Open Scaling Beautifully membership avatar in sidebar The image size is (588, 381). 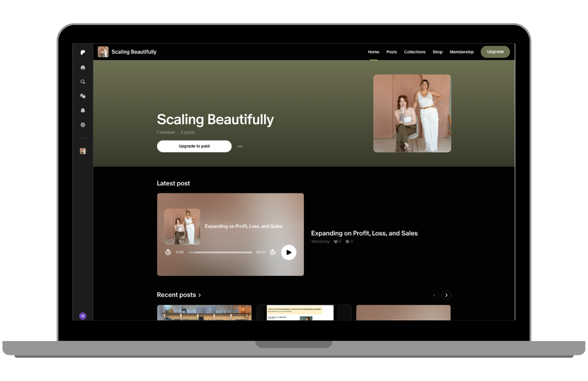coord(83,151)
